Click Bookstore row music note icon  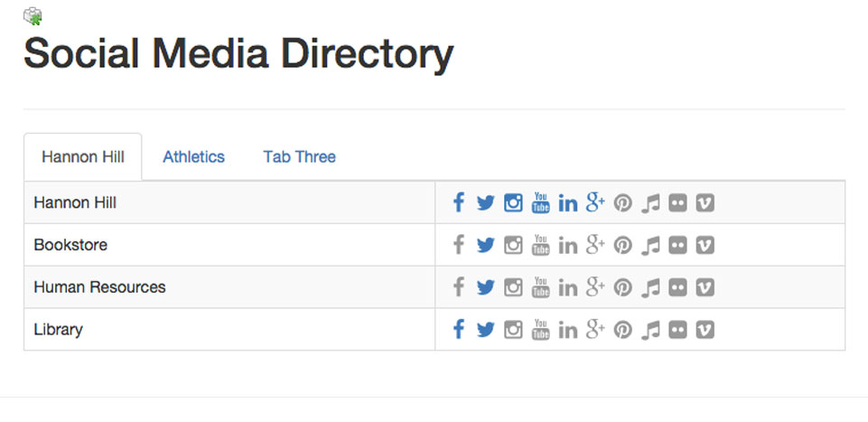coord(650,245)
